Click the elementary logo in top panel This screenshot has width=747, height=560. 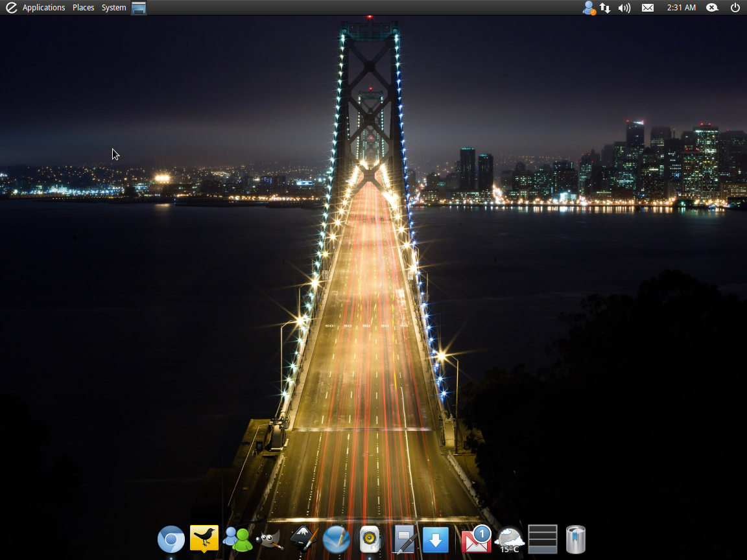pyautogui.click(x=11, y=8)
